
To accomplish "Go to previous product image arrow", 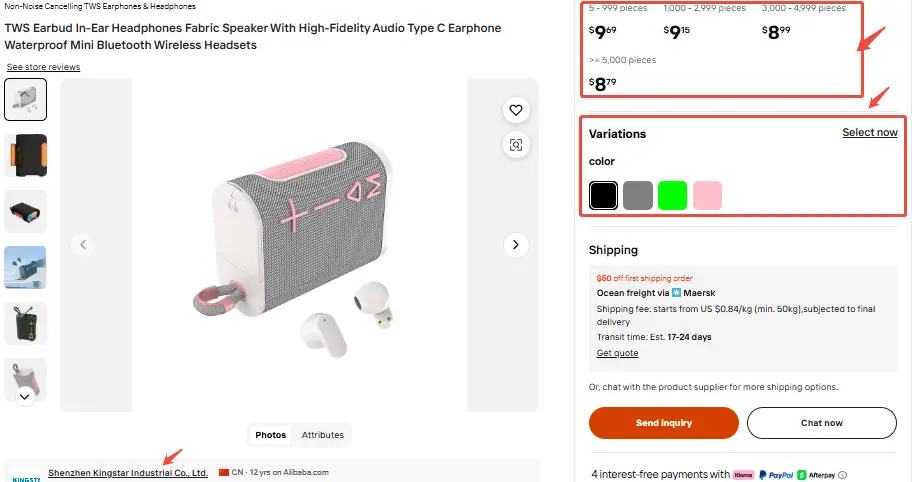I will pos(84,244).
